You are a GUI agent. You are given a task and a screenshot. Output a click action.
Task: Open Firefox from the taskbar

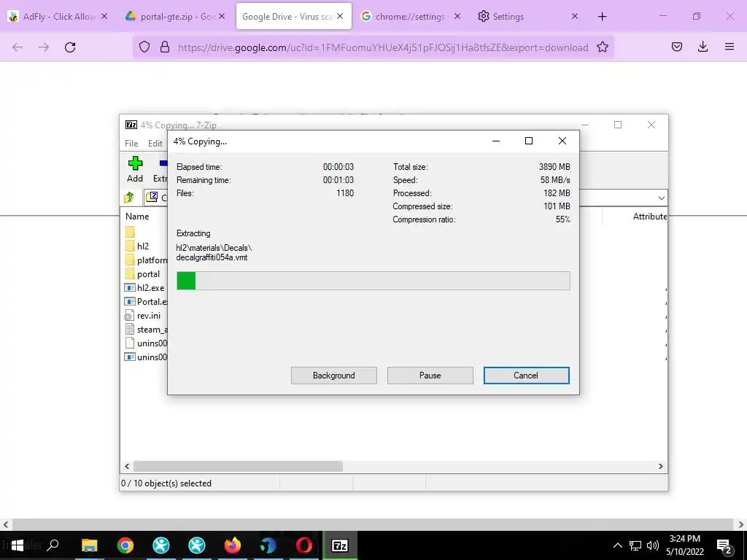(x=233, y=545)
